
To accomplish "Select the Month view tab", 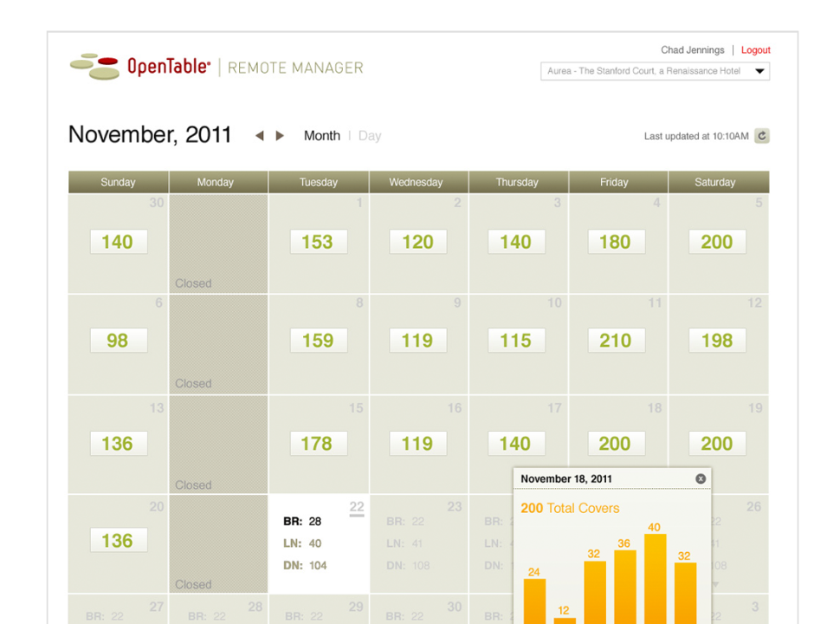I will coord(321,136).
